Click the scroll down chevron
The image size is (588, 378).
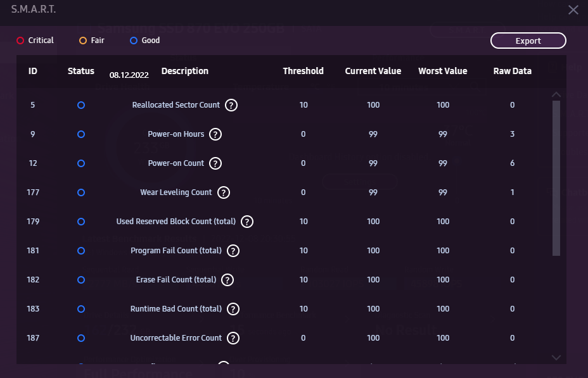[556, 358]
